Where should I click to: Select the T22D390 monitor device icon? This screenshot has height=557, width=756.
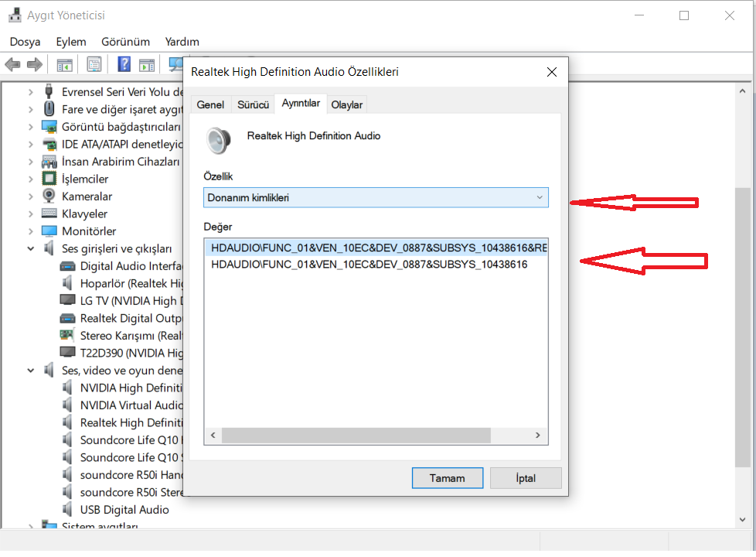(x=67, y=352)
